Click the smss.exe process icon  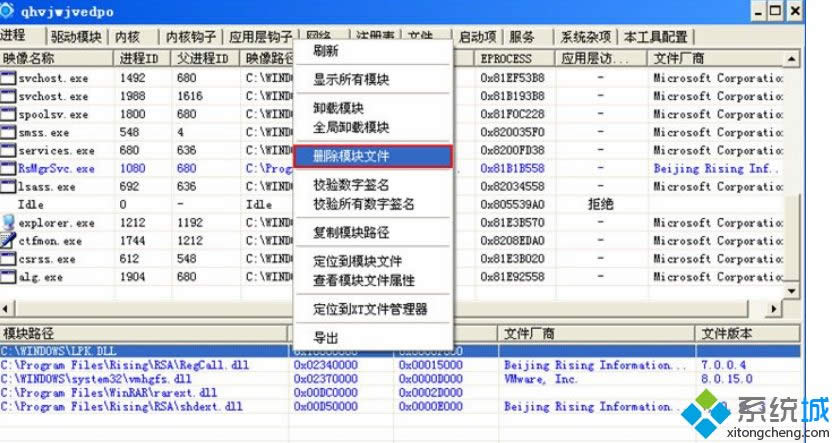point(9,133)
